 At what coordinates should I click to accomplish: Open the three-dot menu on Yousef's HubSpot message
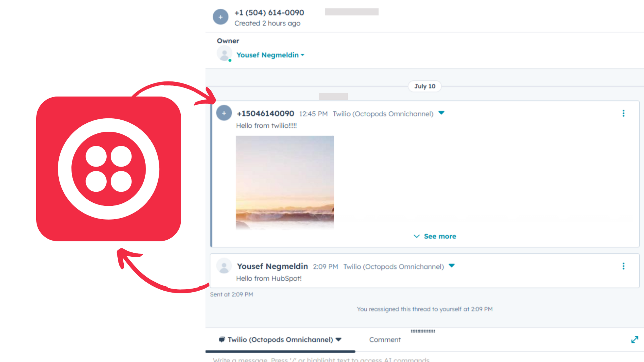[624, 266]
